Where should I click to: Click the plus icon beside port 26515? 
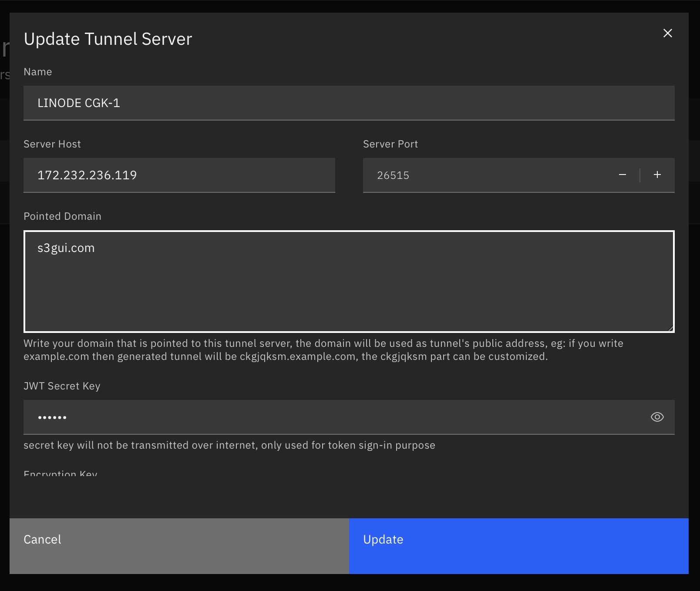click(x=657, y=175)
